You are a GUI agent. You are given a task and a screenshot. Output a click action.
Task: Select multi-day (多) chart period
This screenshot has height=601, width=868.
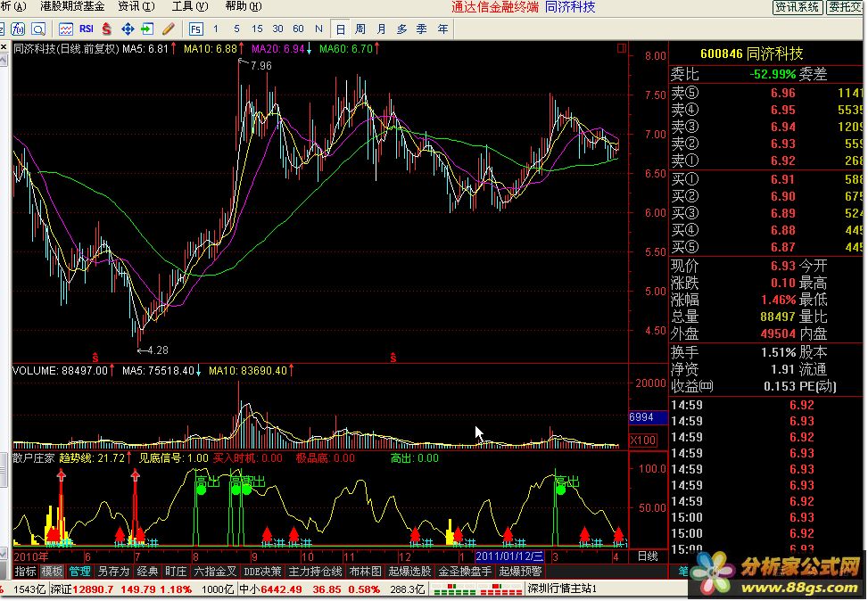tap(402, 29)
